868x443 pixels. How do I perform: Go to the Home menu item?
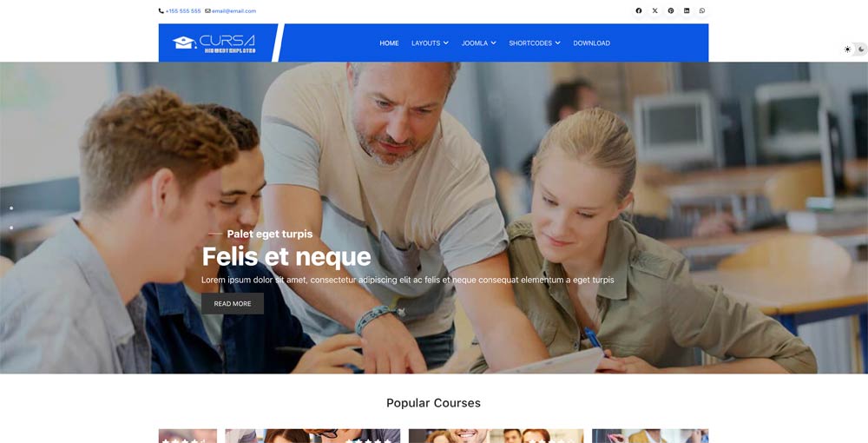(389, 43)
